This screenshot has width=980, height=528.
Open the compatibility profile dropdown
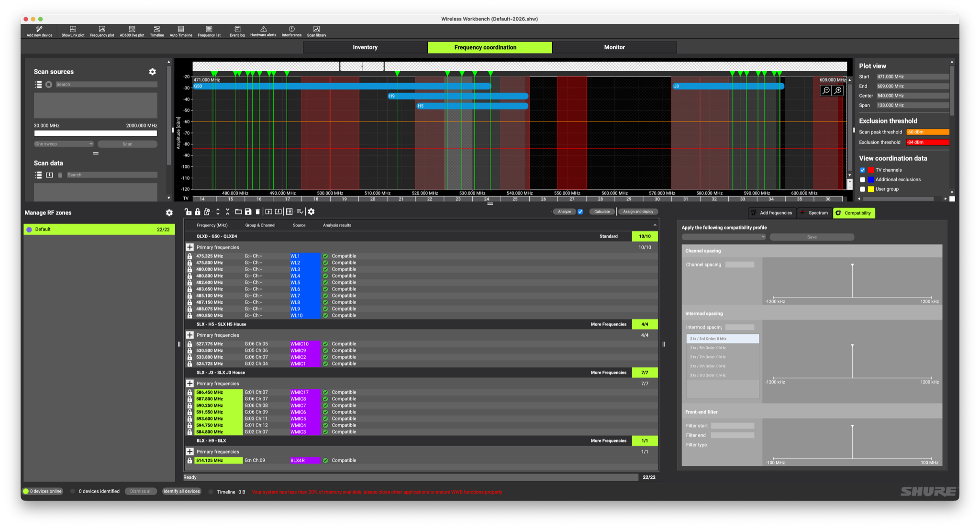click(x=724, y=237)
